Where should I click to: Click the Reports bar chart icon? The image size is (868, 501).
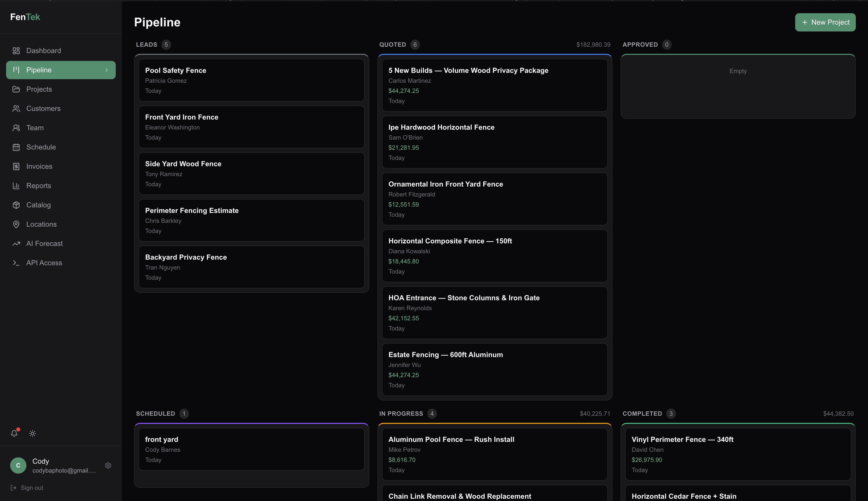point(16,186)
